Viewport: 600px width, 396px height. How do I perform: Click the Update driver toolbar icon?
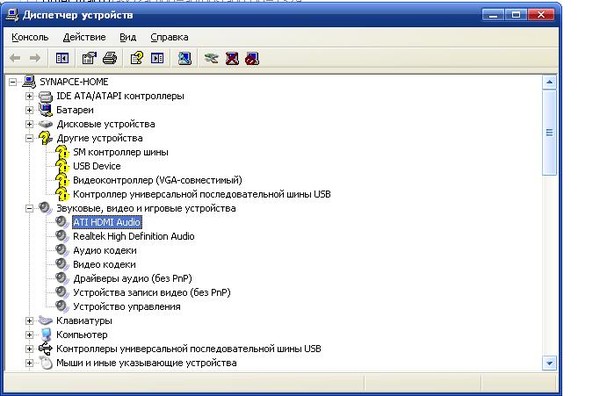[x=211, y=58]
